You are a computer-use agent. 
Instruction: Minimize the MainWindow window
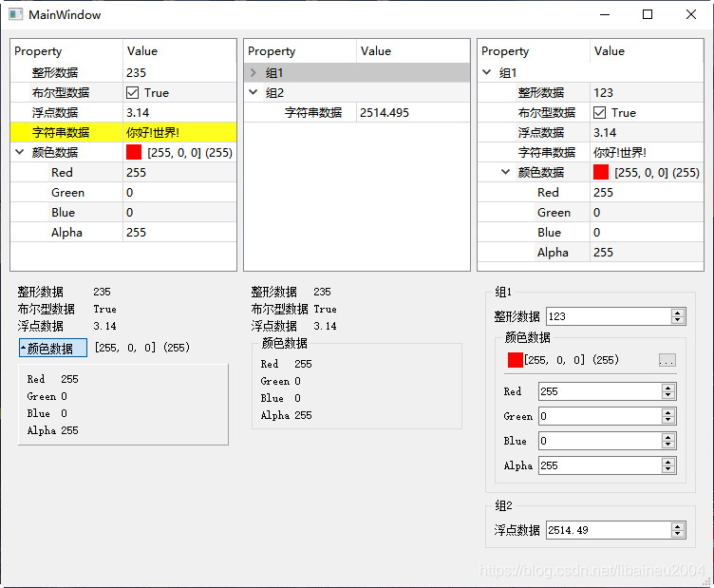point(605,14)
